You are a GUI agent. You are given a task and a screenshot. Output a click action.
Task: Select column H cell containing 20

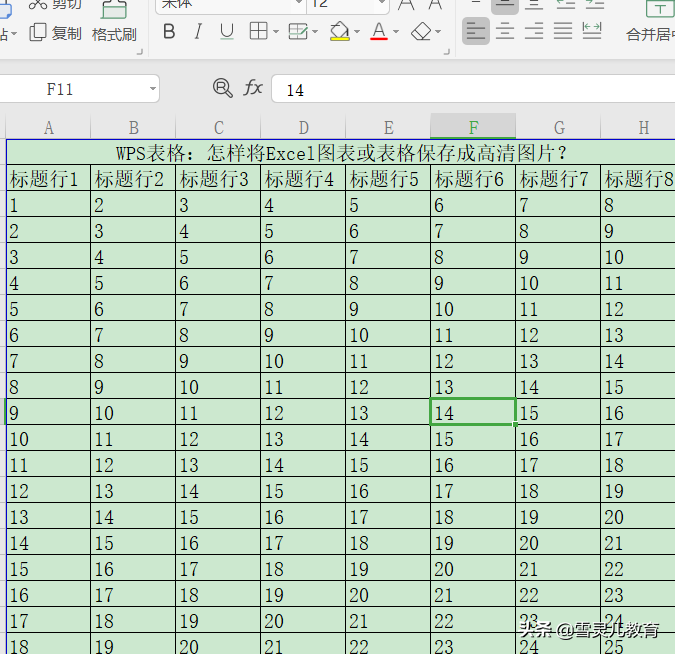pos(638,516)
